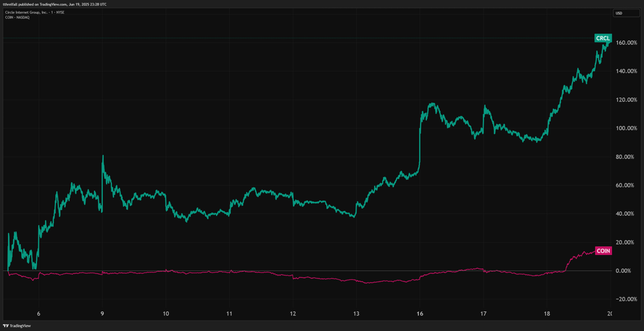Click date 6 on the time axis
The image size is (644, 331).
tap(39, 313)
